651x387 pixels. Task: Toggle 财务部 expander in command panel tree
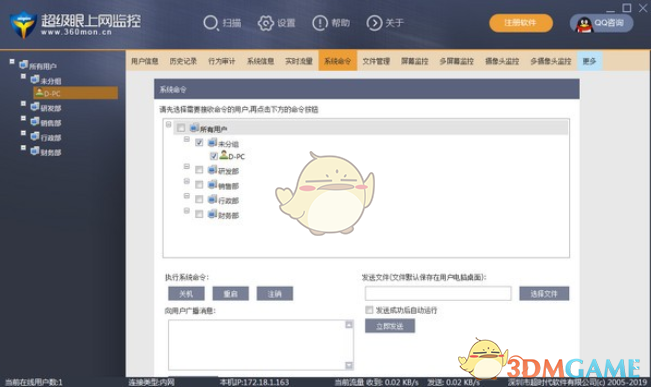187,211
